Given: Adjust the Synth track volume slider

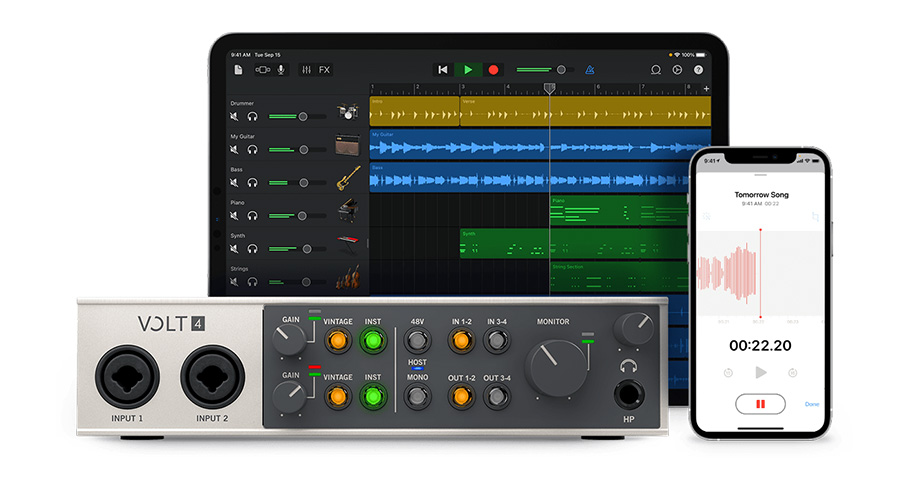Looking at the screenshot, I should click(x=296, y=249).
